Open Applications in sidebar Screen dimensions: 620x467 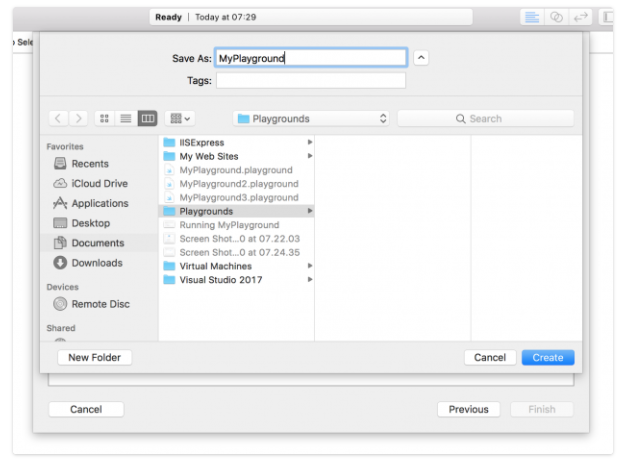pos(91,203)
